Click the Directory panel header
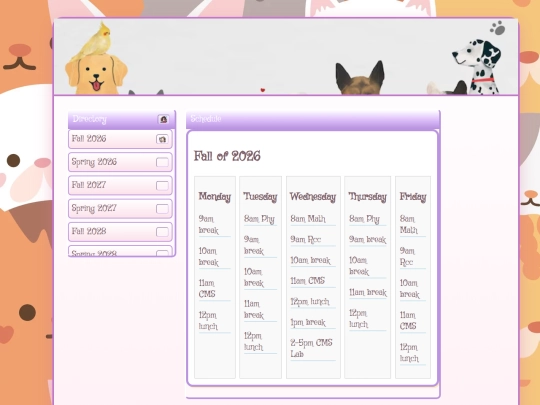Screen dimensions: 540x405 tap(122, 120)
